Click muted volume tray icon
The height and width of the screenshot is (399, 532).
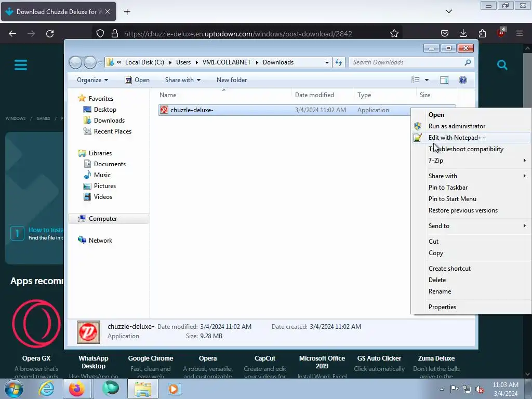click(479, 390)
